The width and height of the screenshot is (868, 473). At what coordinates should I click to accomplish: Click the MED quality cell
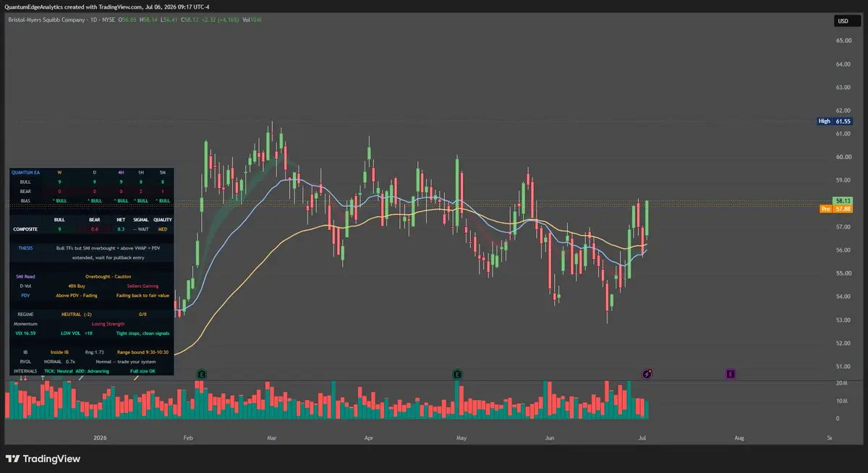click(163, 229)
